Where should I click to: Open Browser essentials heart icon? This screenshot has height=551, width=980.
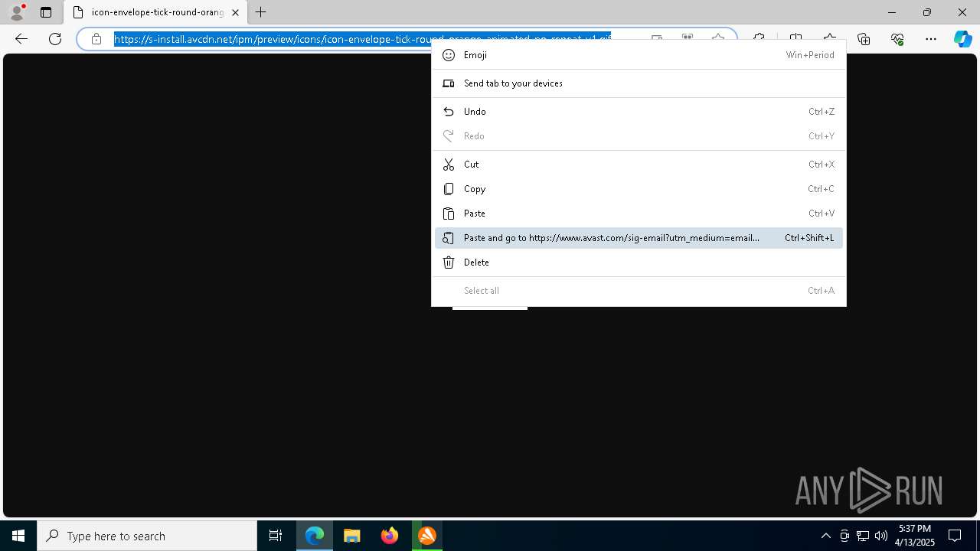(x=897, y=39)
